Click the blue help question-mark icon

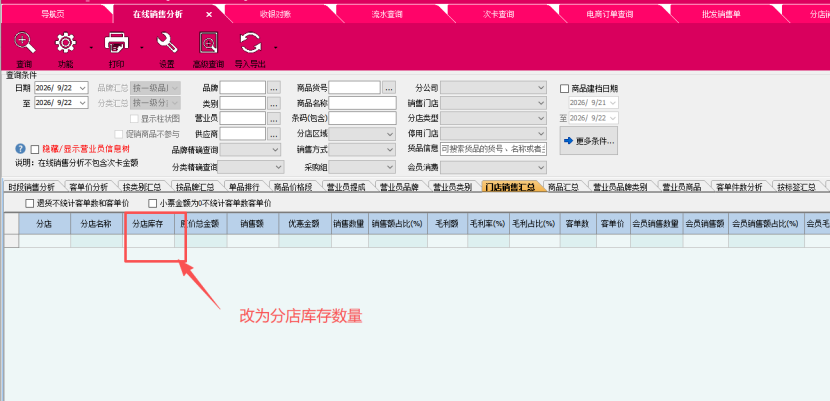point(20,149)
